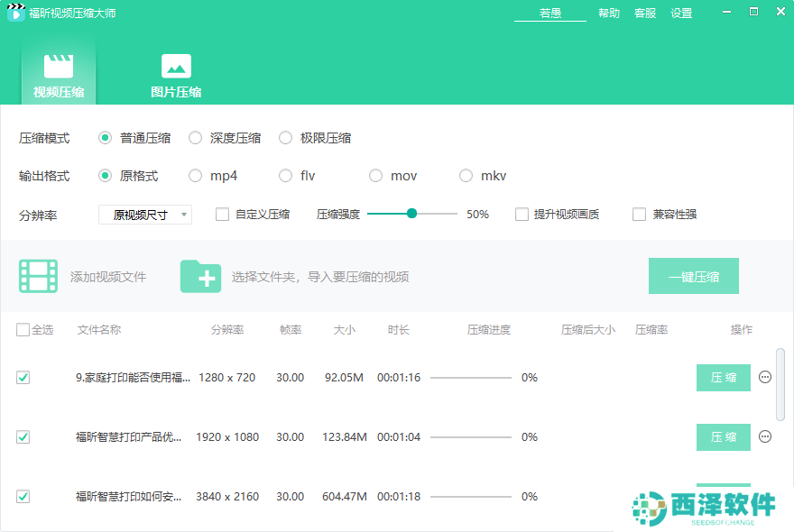Maximize the application window

[753, 12]
